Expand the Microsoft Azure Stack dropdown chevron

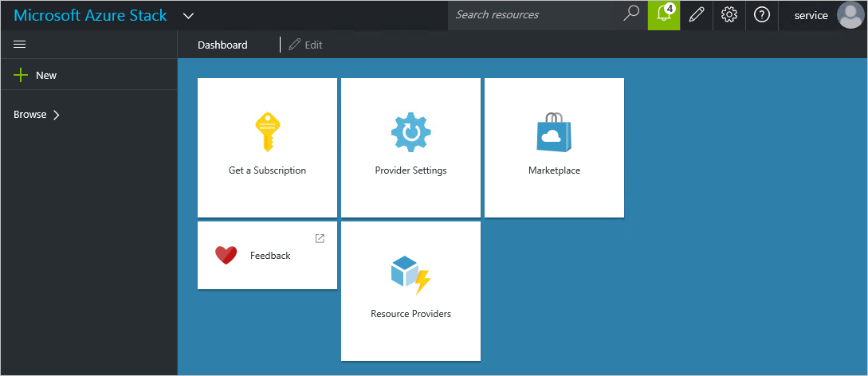click(x=188, y=15)
